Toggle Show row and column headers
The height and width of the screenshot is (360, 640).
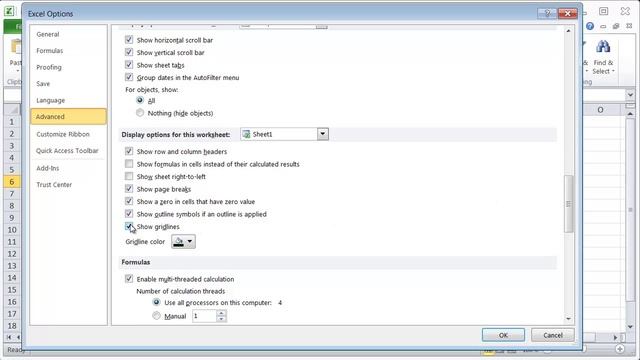point(129,151)
